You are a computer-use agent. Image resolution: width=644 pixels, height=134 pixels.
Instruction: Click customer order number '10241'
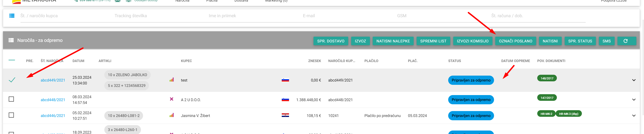click(333, 116)
